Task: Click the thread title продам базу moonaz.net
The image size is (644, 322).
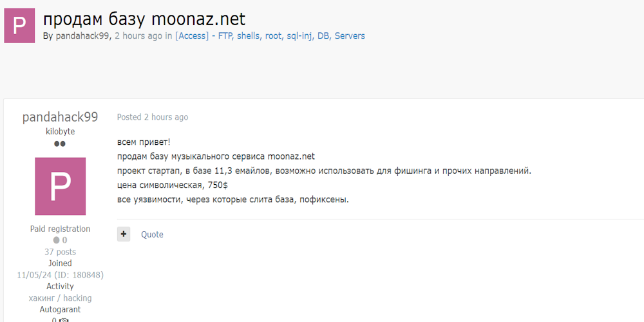Action: click(144, 19)
